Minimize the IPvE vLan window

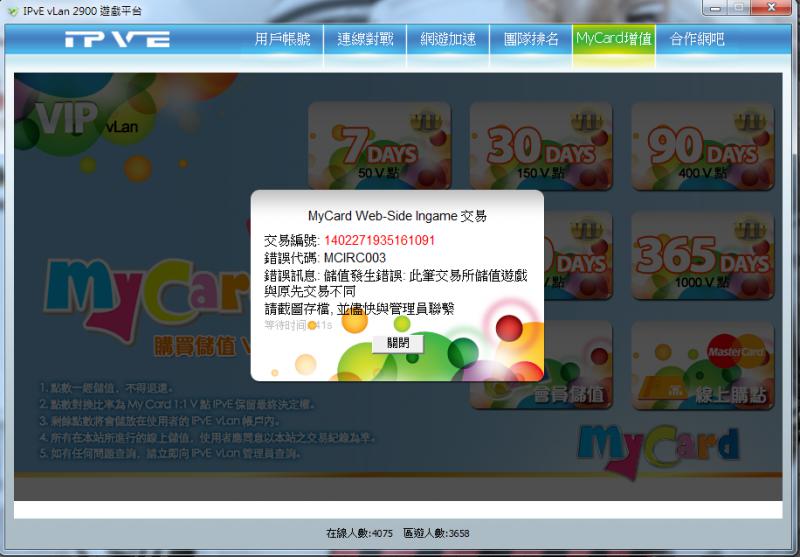(715, 7)
